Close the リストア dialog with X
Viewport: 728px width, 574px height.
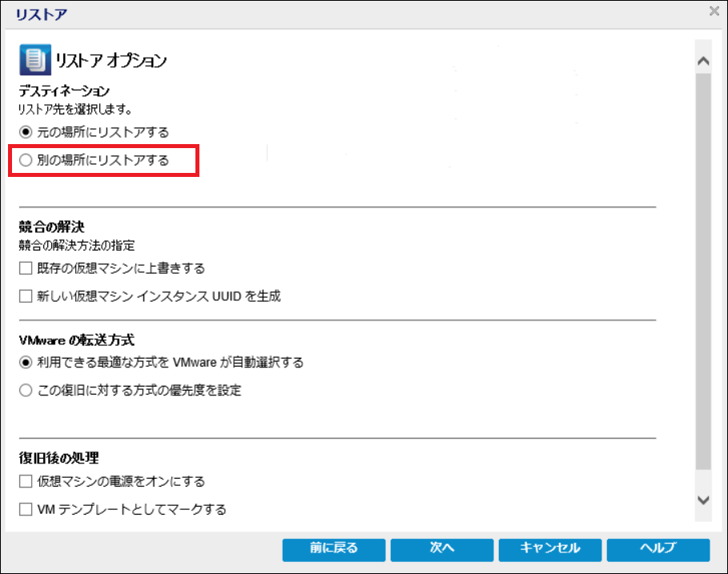tap(714, 10)
